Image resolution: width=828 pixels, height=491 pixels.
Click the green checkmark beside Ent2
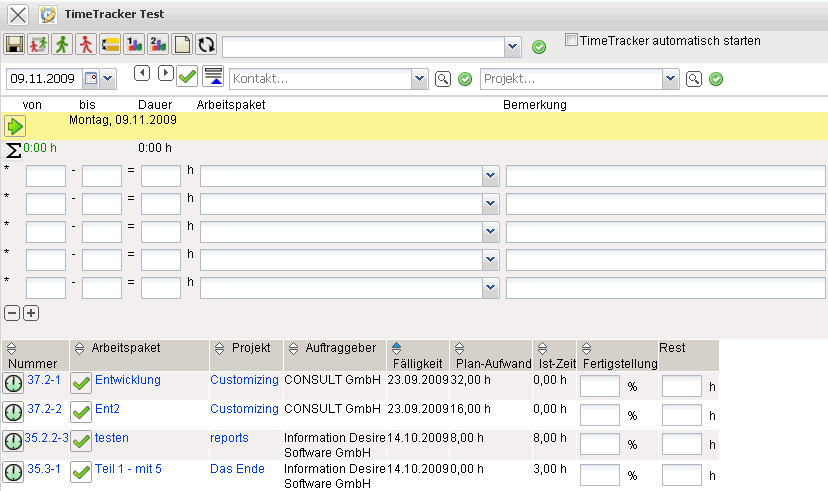pyautogui.click(x=81, y=412)
